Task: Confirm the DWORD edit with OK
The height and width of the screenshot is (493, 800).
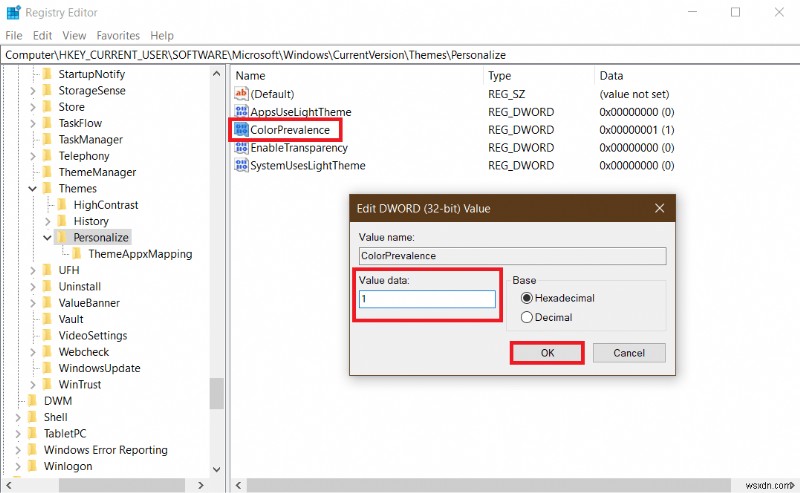Action: tap(547, 353)
